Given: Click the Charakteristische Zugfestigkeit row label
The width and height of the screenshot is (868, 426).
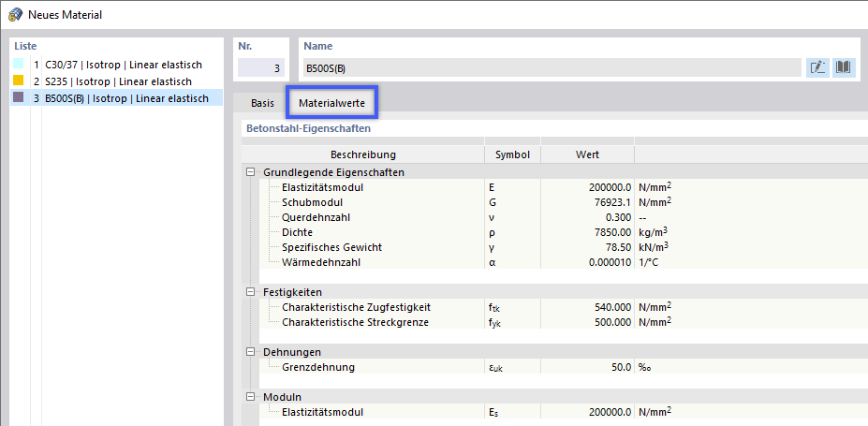Looking at the screenshot, I should [356, 306].
